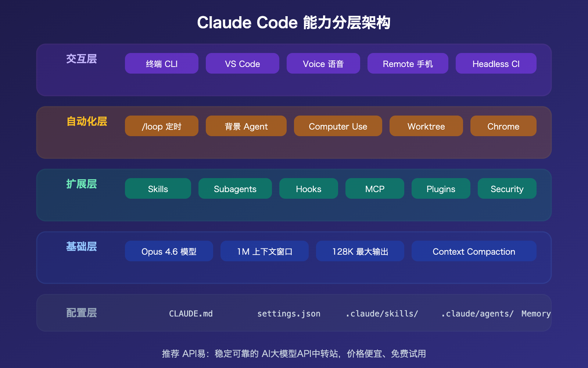Click the Worktree capability pill
Screen dimensions: 588x368
426,126
